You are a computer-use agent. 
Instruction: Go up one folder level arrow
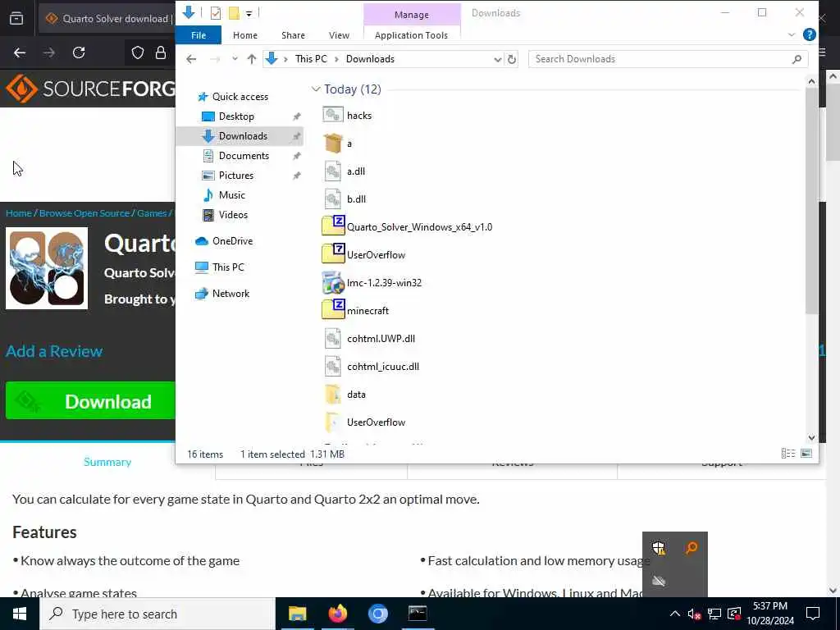coord(251,59)
